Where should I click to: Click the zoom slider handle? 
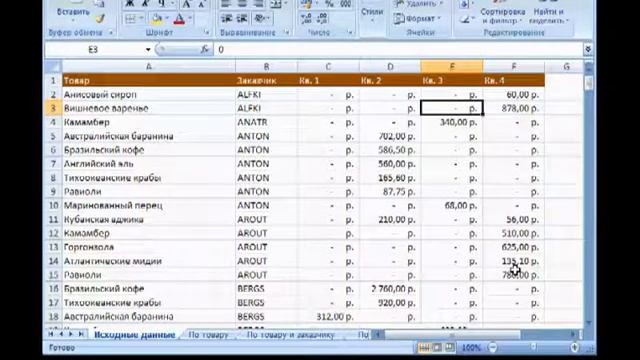(x=533, y=348)
